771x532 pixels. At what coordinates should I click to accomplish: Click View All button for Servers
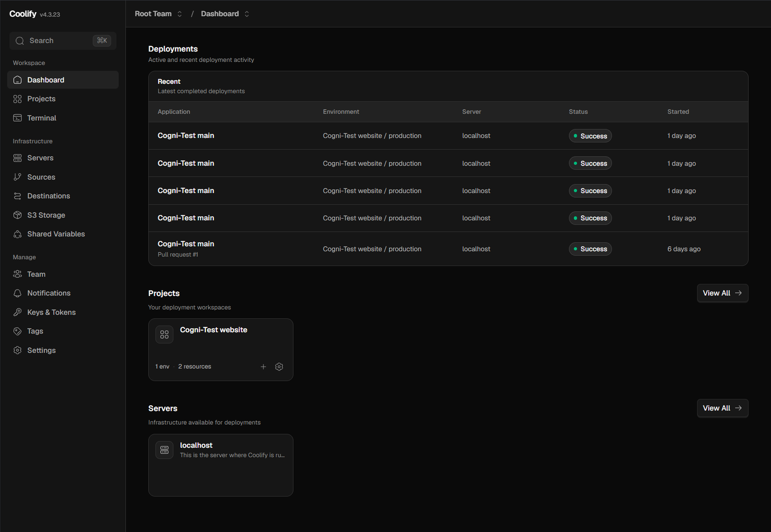click(722, 408)
